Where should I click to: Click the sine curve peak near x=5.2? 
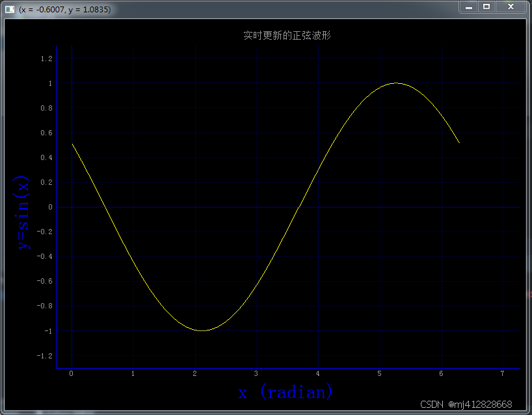click(395, 83)
